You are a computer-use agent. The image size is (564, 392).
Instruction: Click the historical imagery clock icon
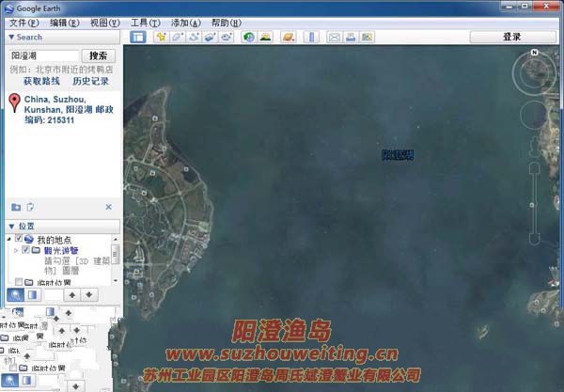248,38
